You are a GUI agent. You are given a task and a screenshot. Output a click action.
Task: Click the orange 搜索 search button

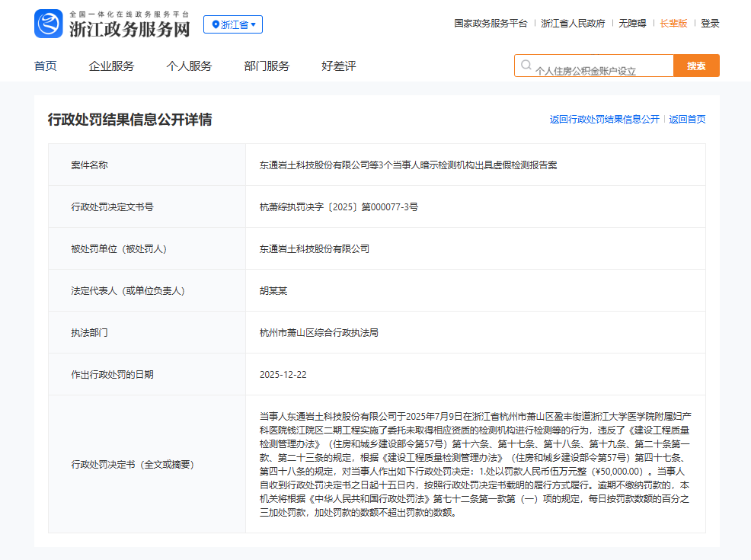(695, 66)
